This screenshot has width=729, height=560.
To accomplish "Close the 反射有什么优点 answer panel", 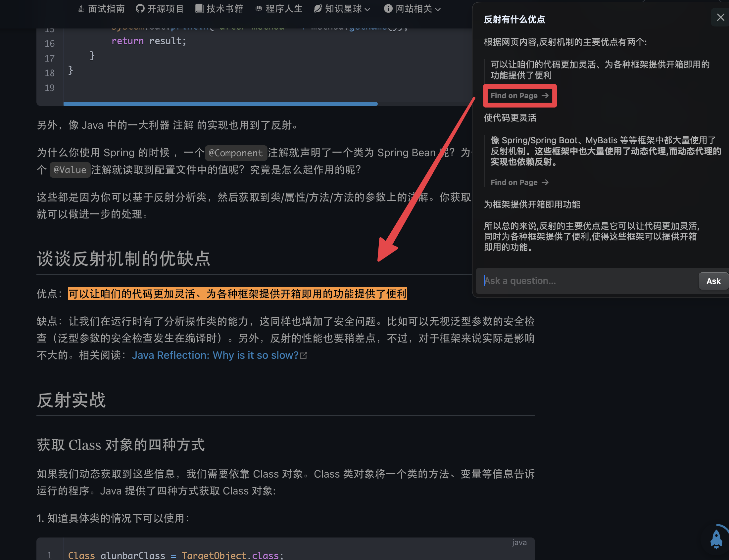I will pyautogui.click(x=720, y=17).
